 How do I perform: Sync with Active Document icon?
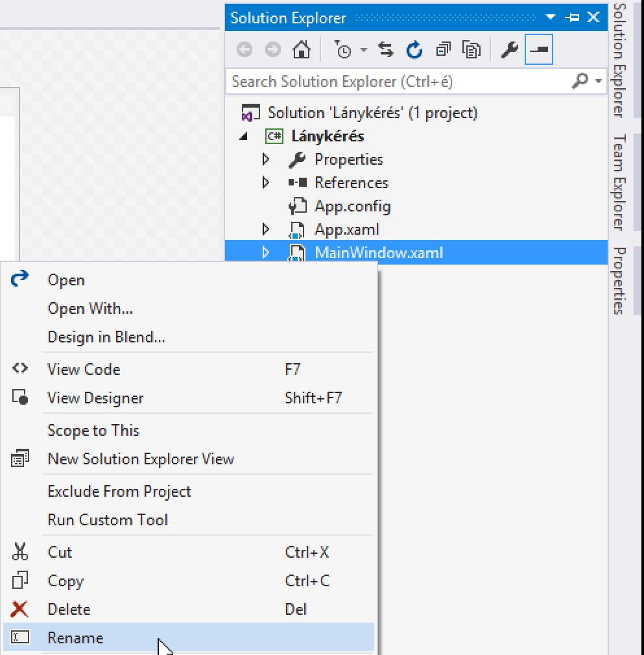pyautogui.click(x=386, y=50)
